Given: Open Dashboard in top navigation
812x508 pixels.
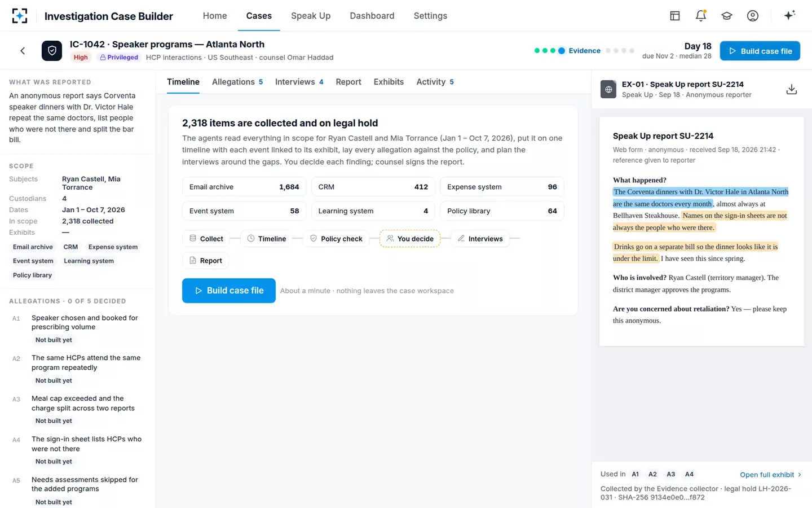Looking at the screenshot, I should 372,16.
